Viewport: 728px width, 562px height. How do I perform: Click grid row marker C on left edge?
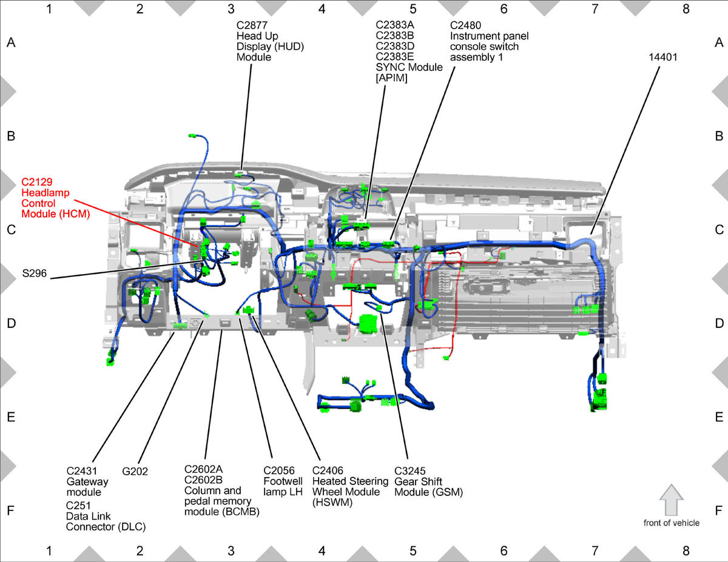10,230
